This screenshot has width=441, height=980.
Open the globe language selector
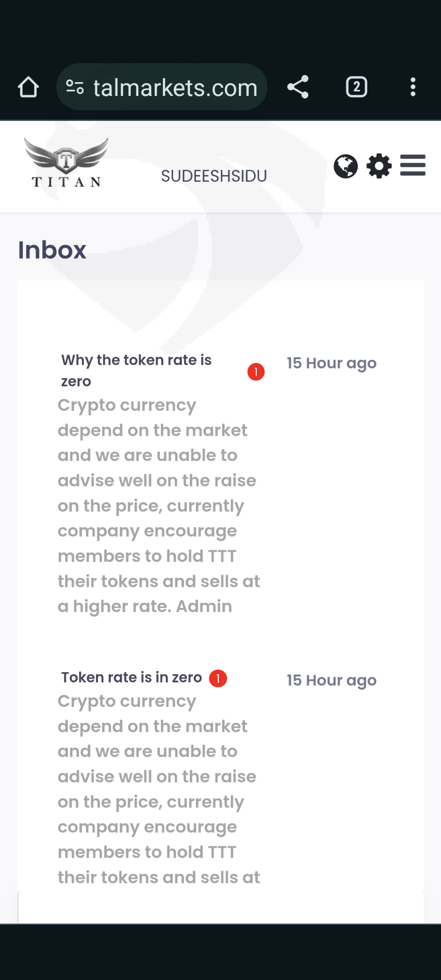point(346,166)
